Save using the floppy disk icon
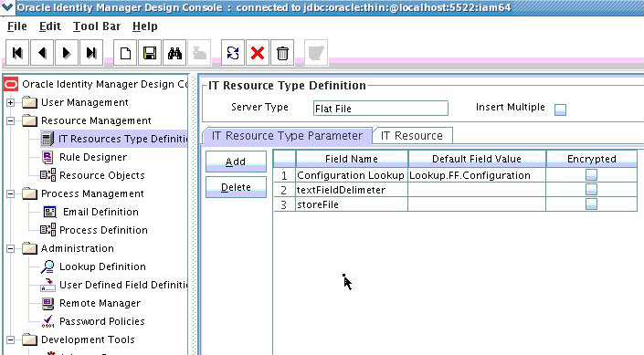This screenshot has height=355, width=644. [x=150, y=53]
